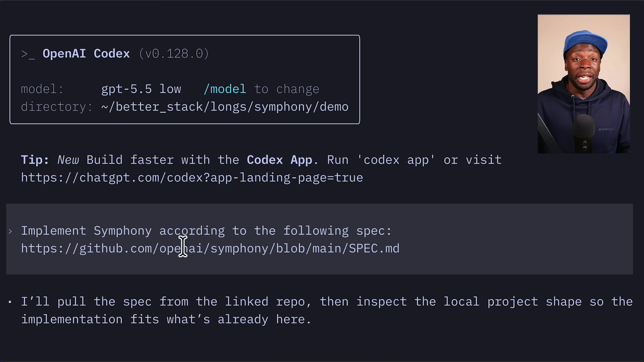Image resolution: width=644 pixels, height=362 pixels.
Task: Click the Codex App bold text in tip
Action: pos(279,160)
